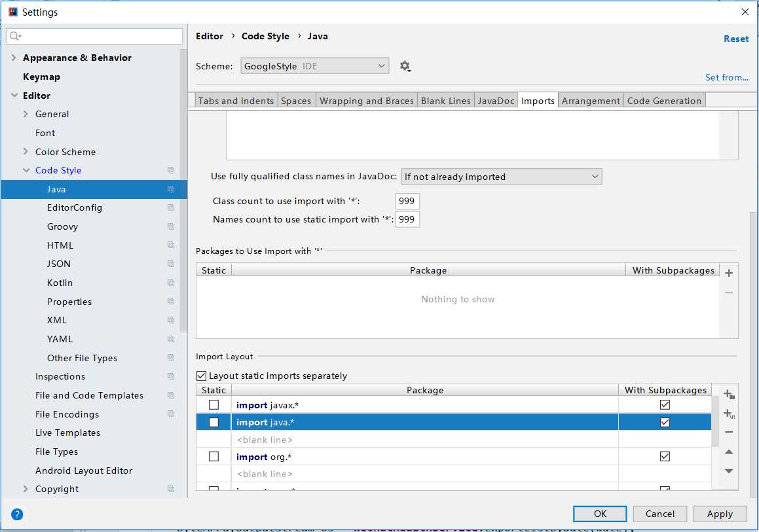Toggle With Subpackages for import org.*
This screenshot has width=759, height=532.
click(665, 457)
